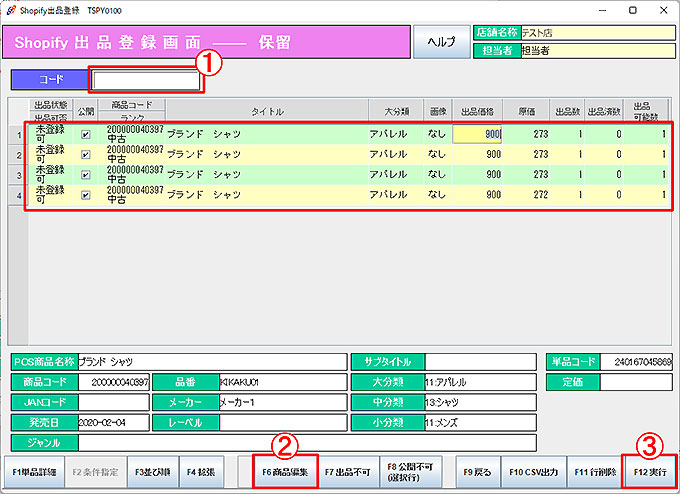Click 大分類 field 11:アパレル in details

(481, 382)
